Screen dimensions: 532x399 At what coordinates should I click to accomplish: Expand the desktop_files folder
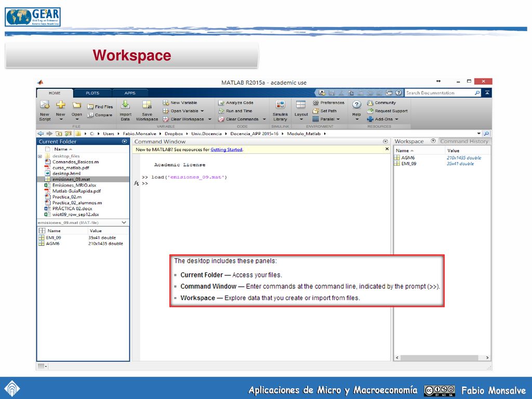pos(40,156)
